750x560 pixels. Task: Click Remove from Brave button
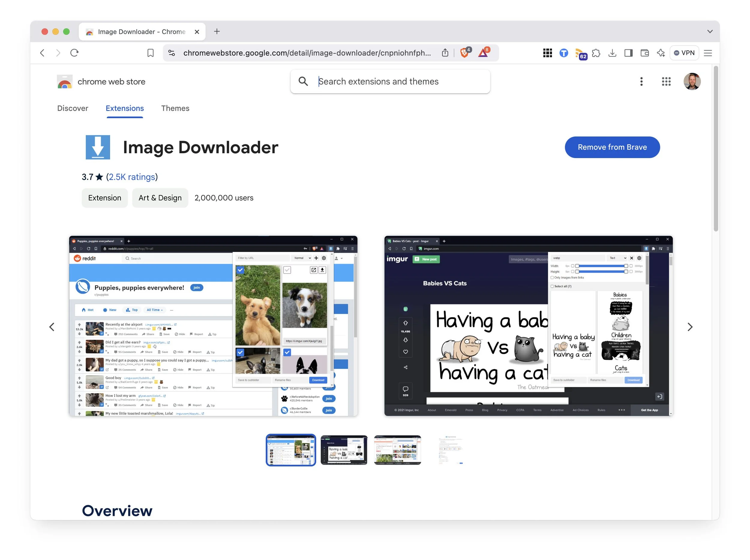pyautogui.click(x=612, y=147)
